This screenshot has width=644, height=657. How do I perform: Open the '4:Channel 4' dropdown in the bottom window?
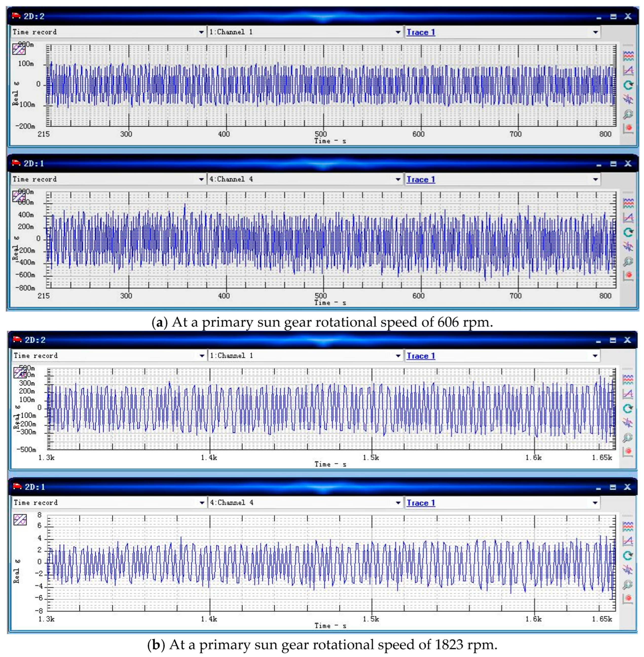398,503
